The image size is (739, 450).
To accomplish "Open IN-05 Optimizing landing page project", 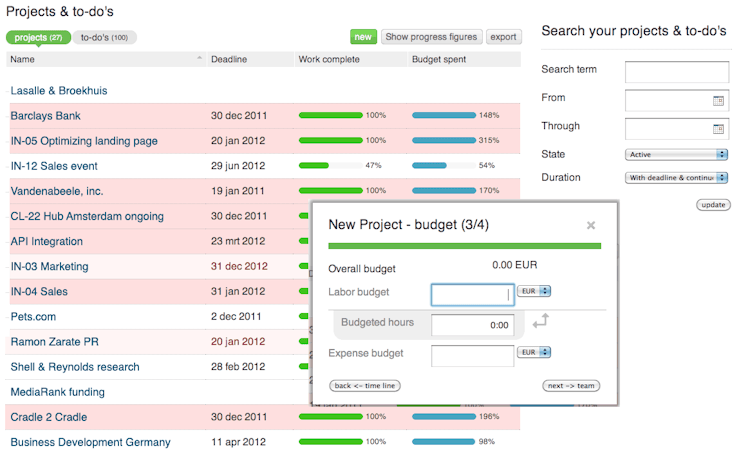I will pyautogui.click(x=84, y=141).
